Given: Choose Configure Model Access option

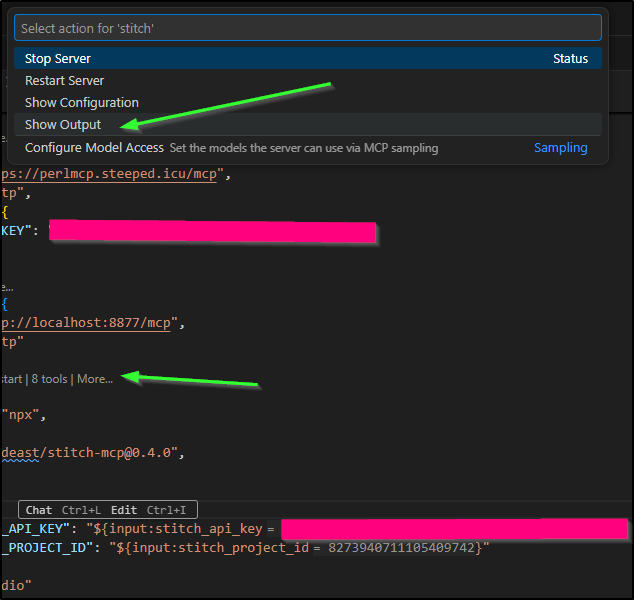Looking at the screenshot, I should click(94, 148).
